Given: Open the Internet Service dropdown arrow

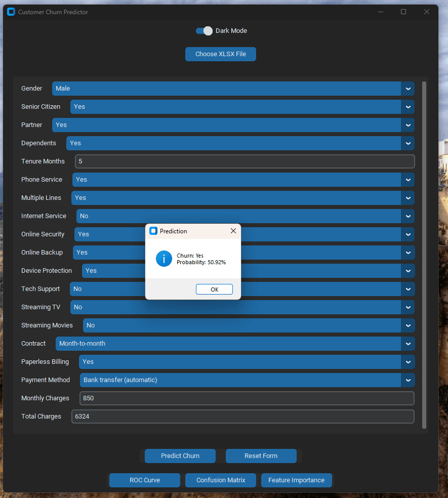Looking at the screenshot, I should coord(408,216).
